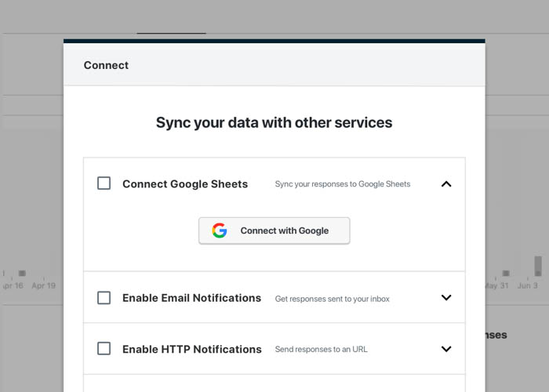The width and height of the screenshot is (549, 392).
Task: Click 'Sync your responses to Google Sheets' text
Action: [x=343, y=184]
